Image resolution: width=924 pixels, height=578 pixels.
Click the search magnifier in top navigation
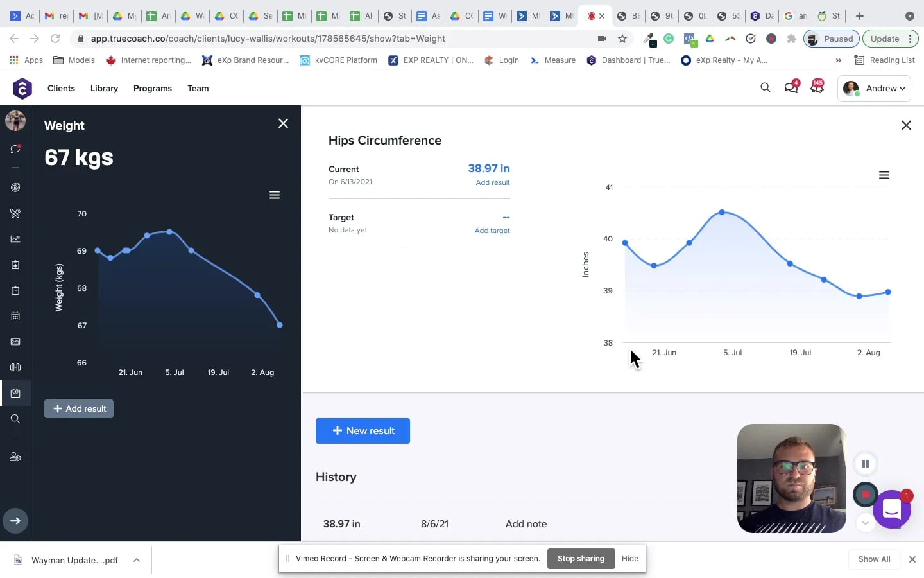(x=765, y=88)
